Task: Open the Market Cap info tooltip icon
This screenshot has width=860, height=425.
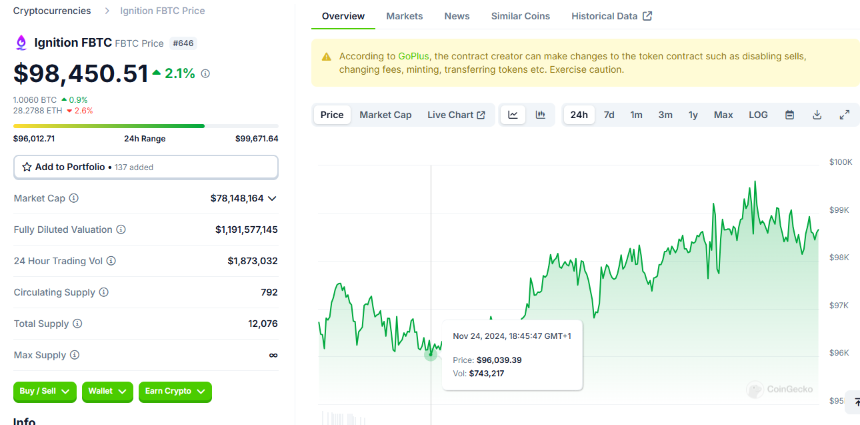Action: 73,198
